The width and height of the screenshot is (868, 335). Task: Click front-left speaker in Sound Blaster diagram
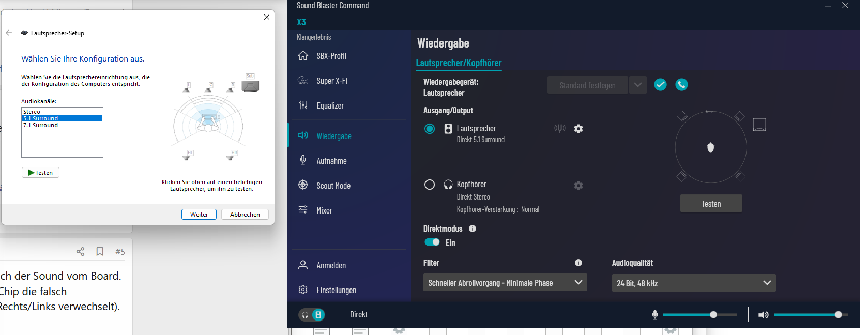coord(682,116)
